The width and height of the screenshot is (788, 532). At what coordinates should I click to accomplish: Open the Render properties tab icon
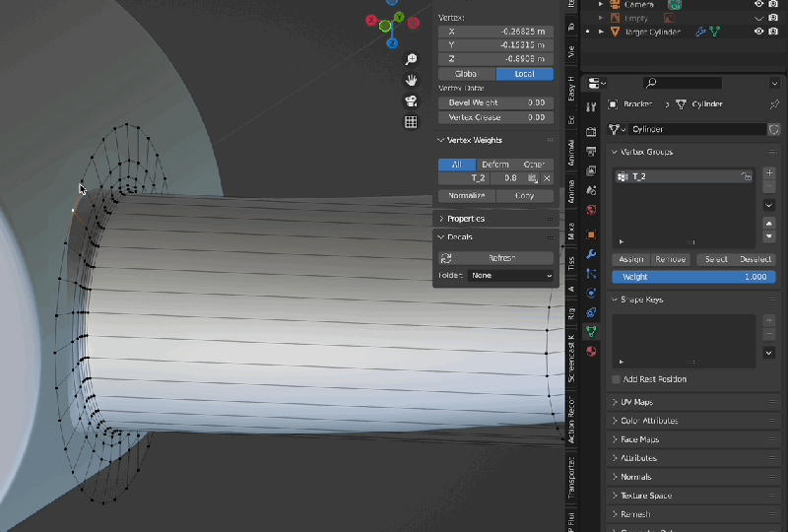tap(591, 132)
